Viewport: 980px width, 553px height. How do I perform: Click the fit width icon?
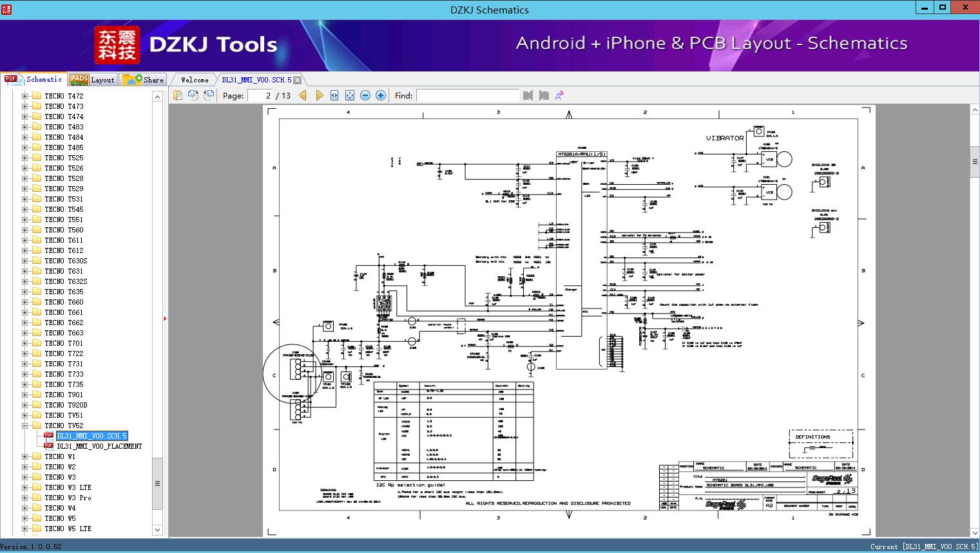click(334, 95)
